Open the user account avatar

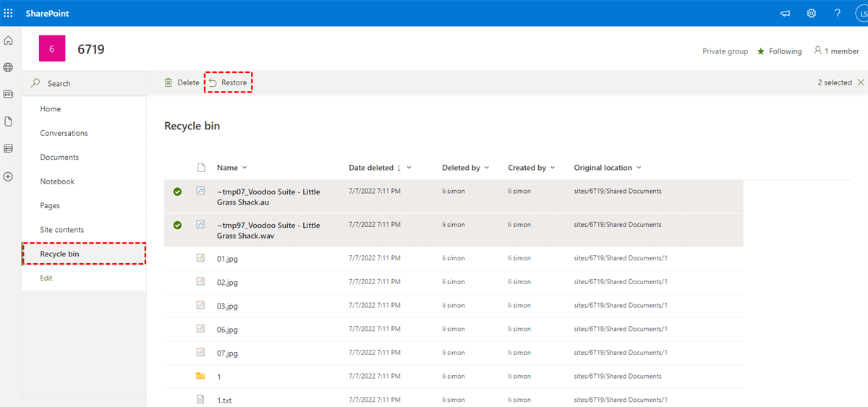click(x=861, y=13)
